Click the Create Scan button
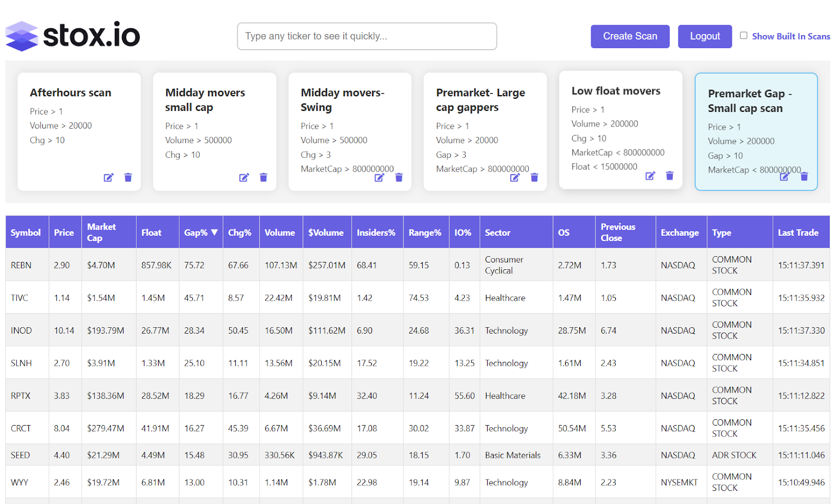 (x=630, y=36)
